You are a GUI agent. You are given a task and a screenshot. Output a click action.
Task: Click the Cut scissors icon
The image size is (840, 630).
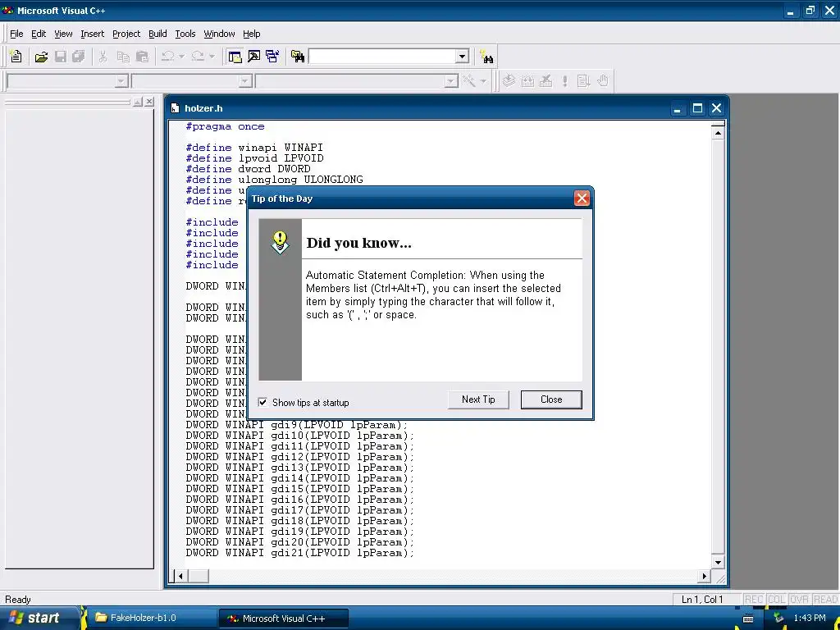[x=103, y=57]
